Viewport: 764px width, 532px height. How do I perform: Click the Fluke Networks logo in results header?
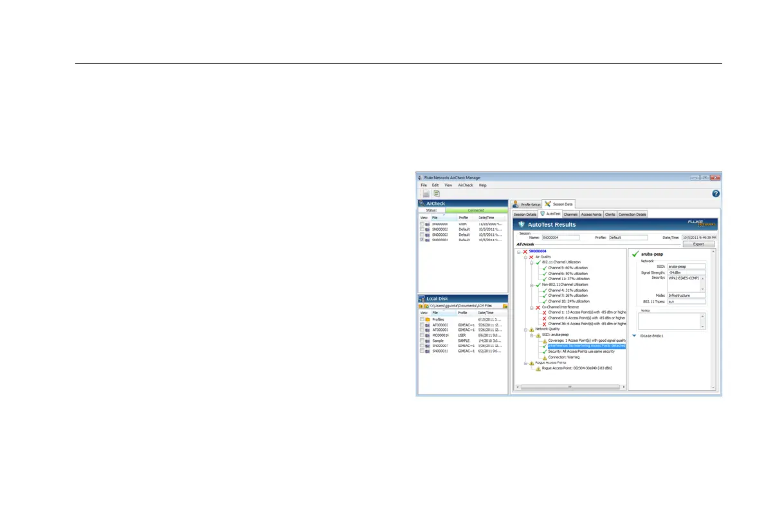(702, 224)
